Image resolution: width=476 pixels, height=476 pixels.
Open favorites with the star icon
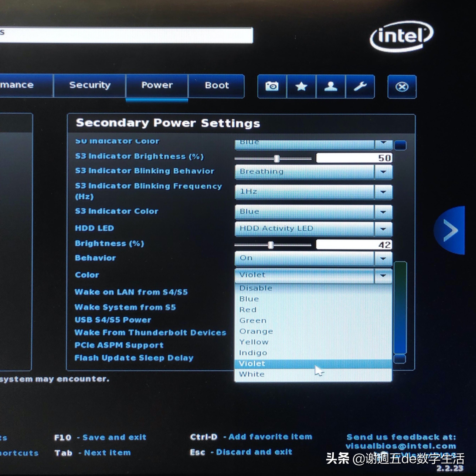coord(301,86)
